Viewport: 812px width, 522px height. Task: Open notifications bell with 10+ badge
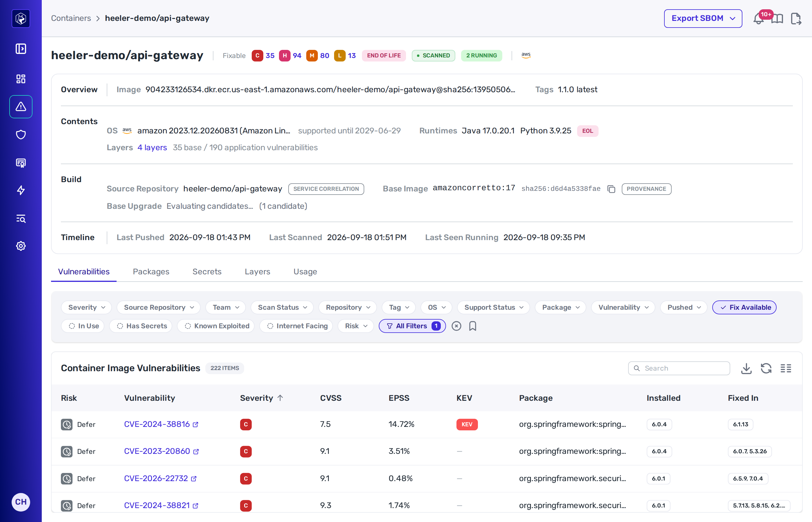pos(758,19)
